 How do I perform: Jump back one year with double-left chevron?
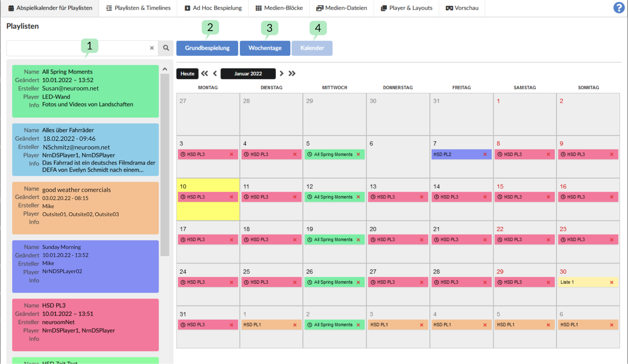point(204,74)
